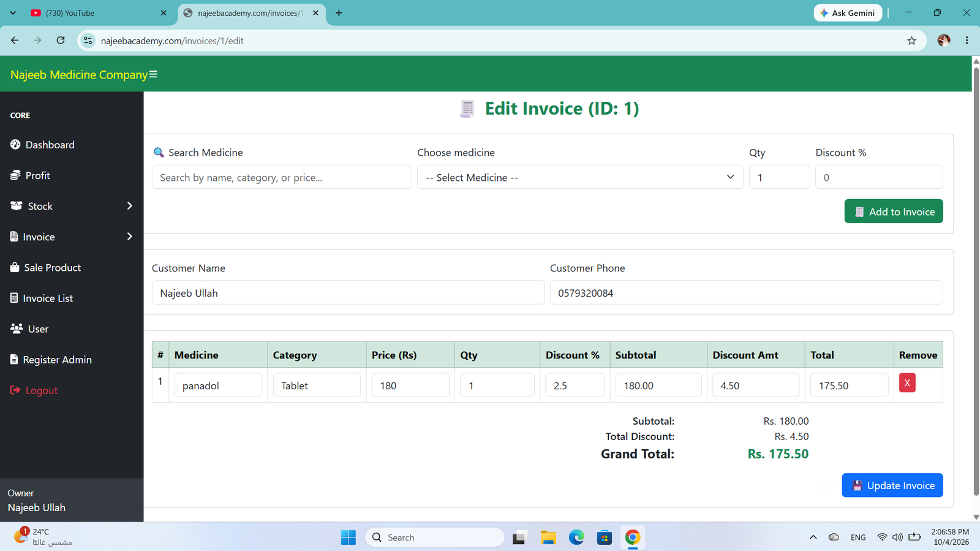Focus the Search Medicine input field

[x=282, y=177]
